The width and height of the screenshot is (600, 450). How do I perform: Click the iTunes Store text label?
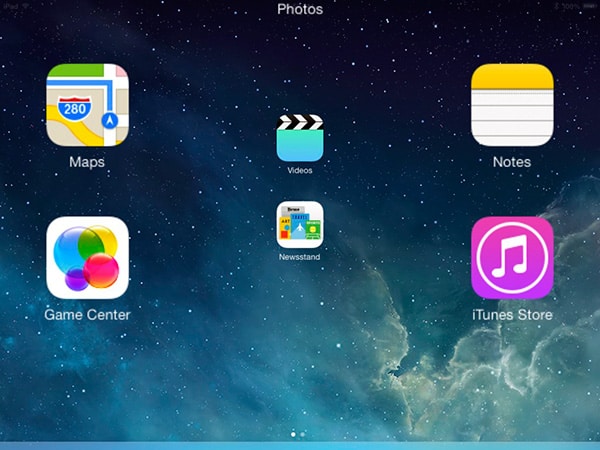tap(512, 315)
